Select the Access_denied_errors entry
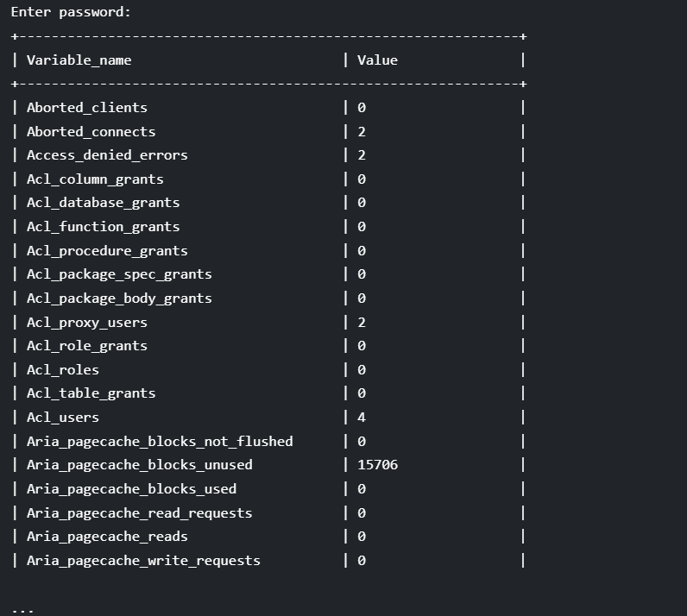687x616 pixels. [107, 155]
